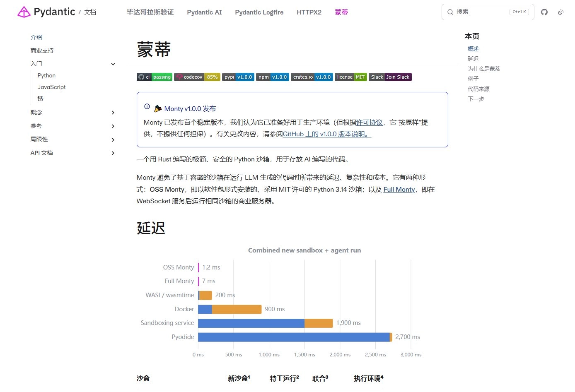This screenshot has height=392, width=575.
Task: Open 介绍 in the sidebar
Action: [x=36, y=37]
